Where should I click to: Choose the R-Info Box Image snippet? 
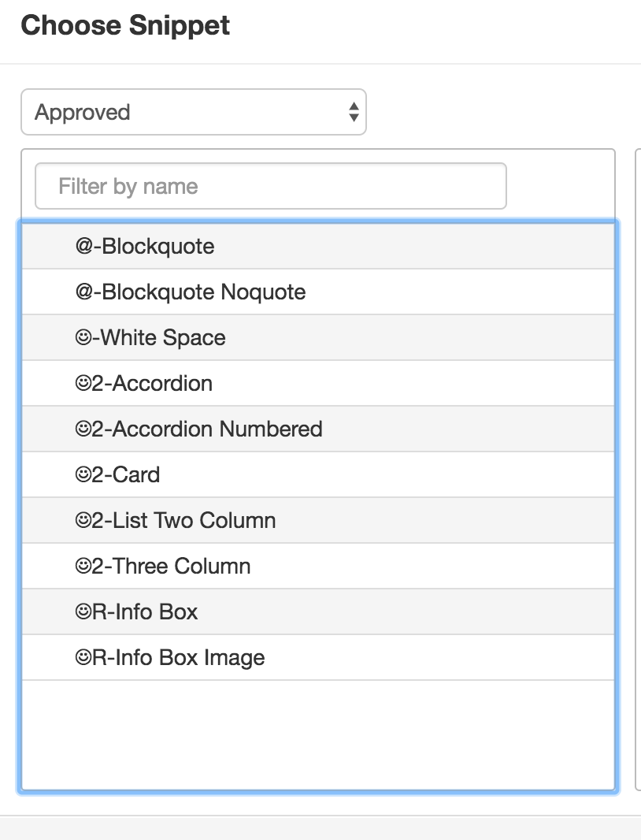[x=318, y=657]
